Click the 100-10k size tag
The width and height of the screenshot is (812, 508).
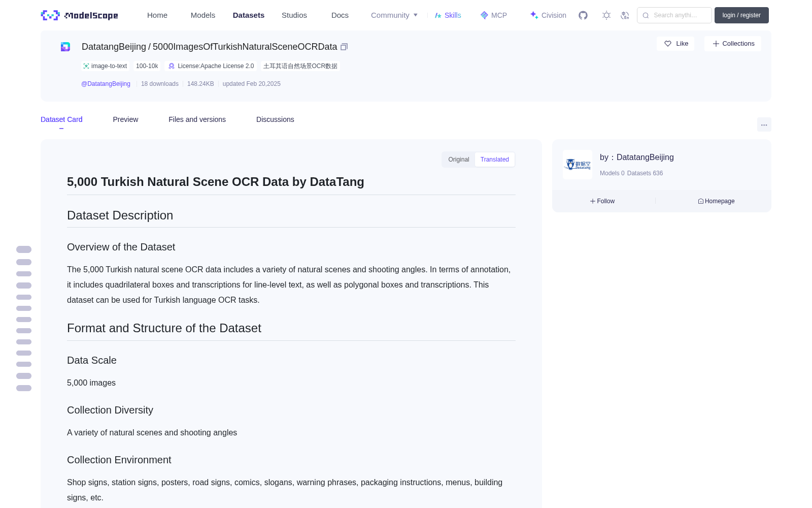pyautogui.click(x=147, y=66)
